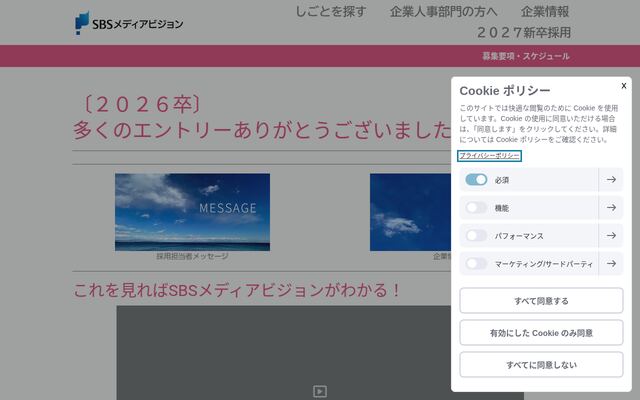Image resolution: width=640 pixels, height=400 pixels.
Task: Click the 必須 label text
Action: pos(502,180)
